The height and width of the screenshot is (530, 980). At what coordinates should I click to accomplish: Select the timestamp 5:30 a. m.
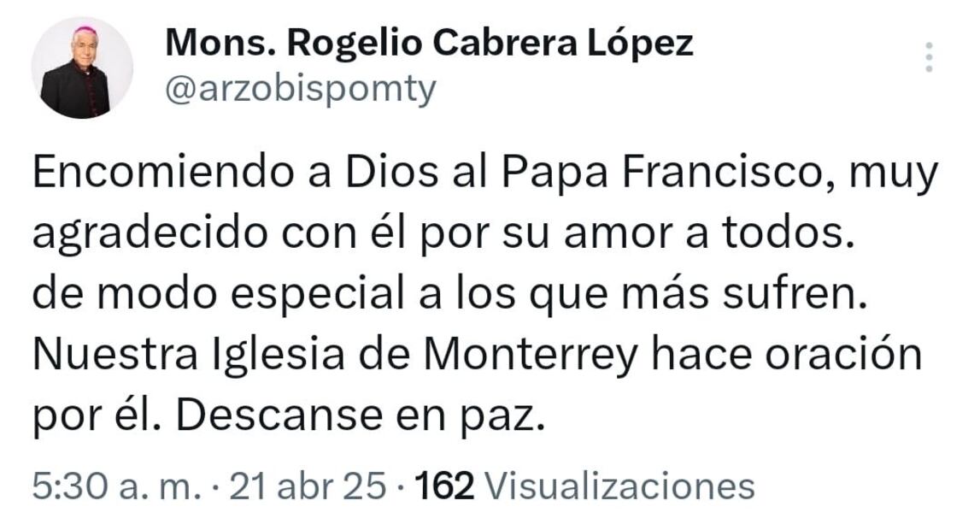[94, 485]
